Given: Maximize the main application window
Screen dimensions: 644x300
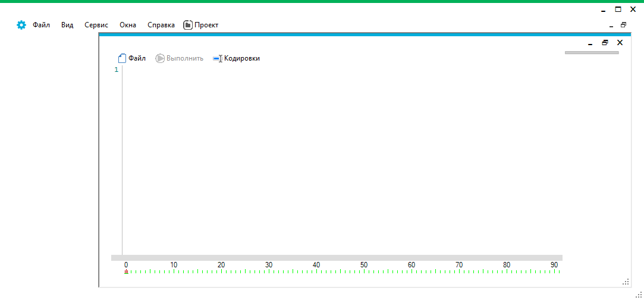Looking at the screenshot, I should [x=618, y=10].
